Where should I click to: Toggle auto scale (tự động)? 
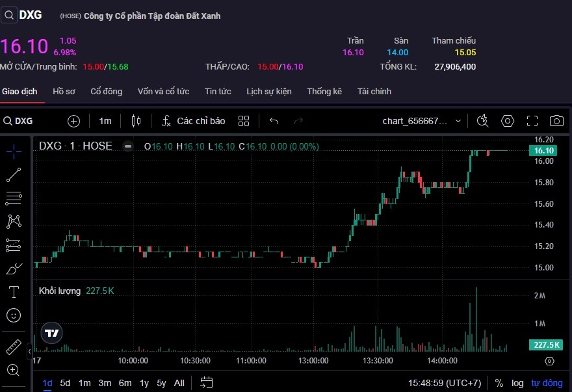click(x=547, y=383)
